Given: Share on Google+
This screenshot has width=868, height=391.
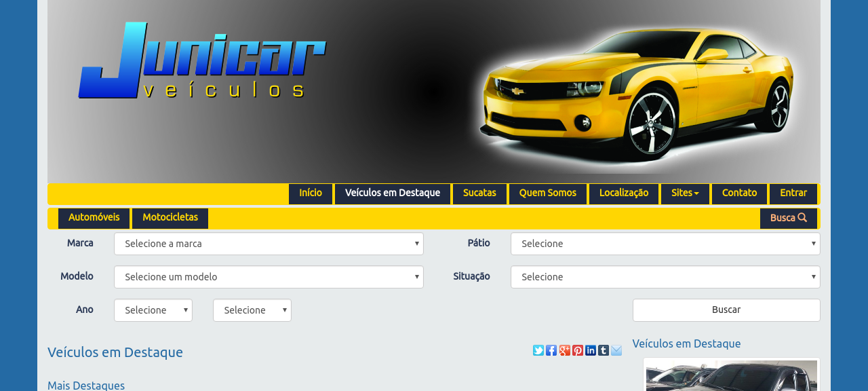Looking at the screenshot, I should [x=564, y=350].
